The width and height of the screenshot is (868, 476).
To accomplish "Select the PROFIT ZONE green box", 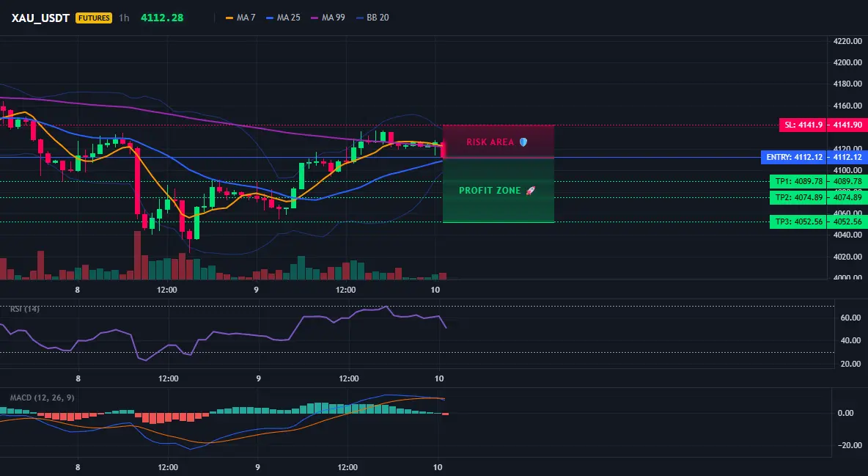I will pos(499,191).
